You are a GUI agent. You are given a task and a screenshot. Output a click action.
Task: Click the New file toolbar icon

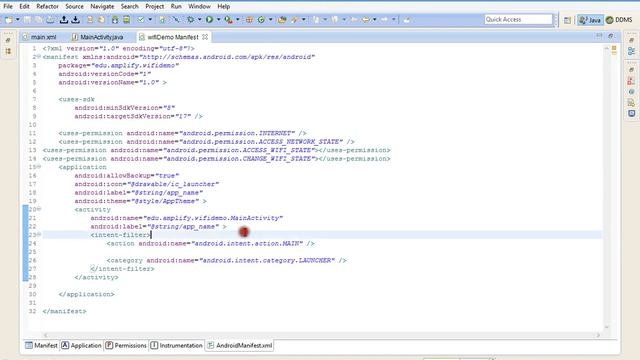8,20
